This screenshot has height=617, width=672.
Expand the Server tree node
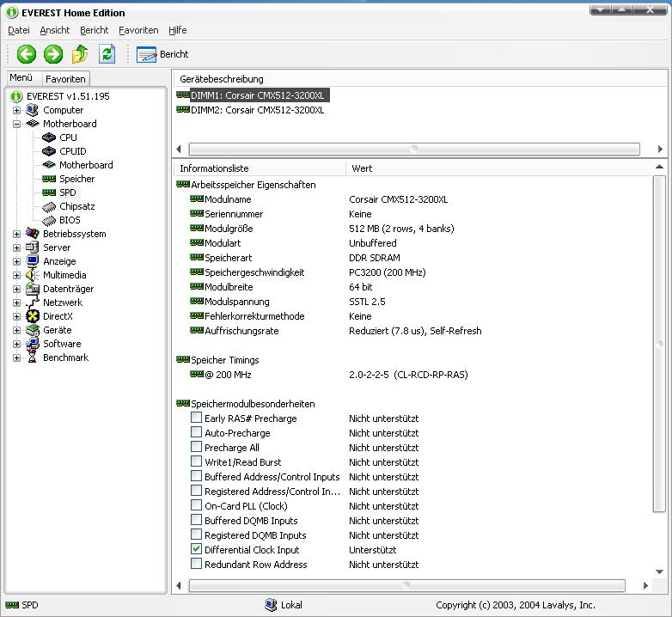16,247
